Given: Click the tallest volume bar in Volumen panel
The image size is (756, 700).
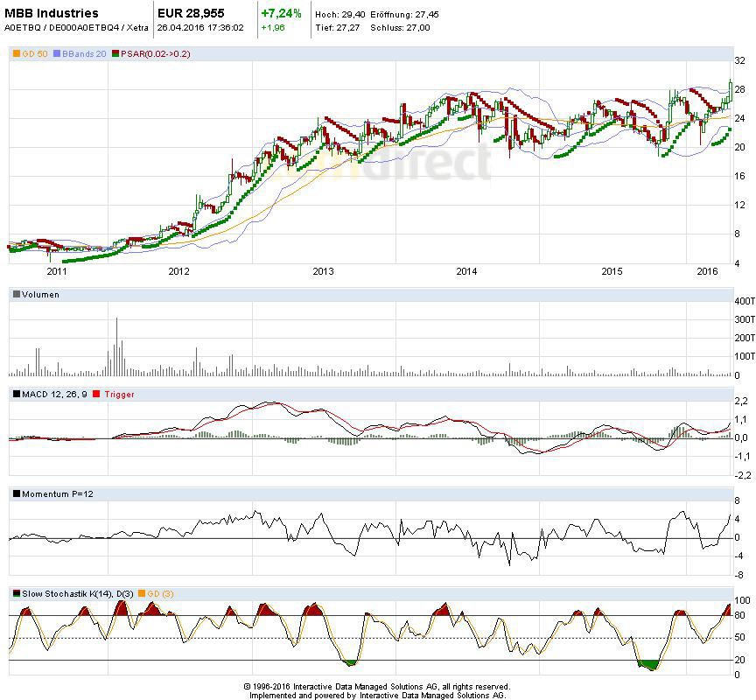Looking at the screenshot, I should [117, 347].
